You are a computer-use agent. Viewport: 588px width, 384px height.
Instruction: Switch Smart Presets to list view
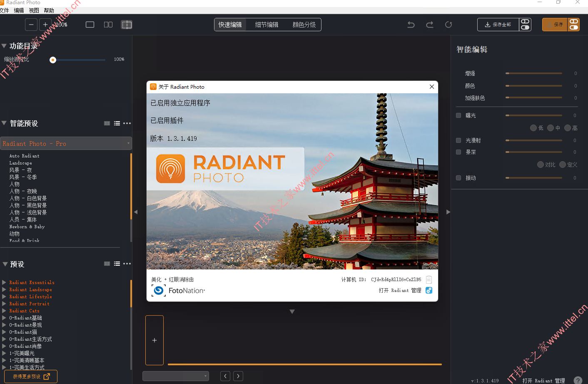point(117,123)
